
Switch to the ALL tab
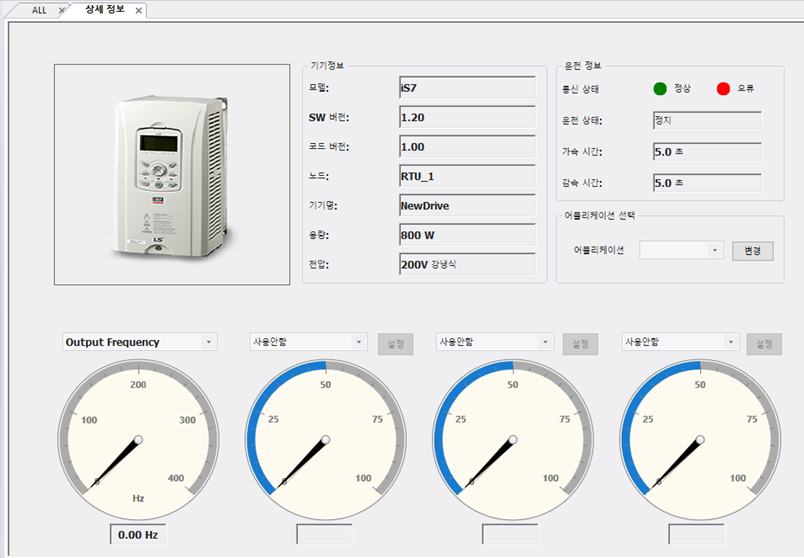(x=39, y=10)
